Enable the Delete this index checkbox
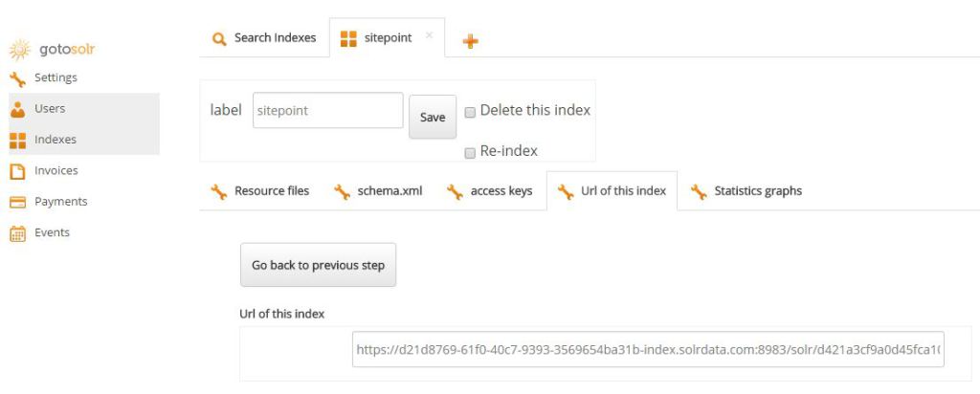This screenshot has height=394, width=980. (x=470, y=111)
